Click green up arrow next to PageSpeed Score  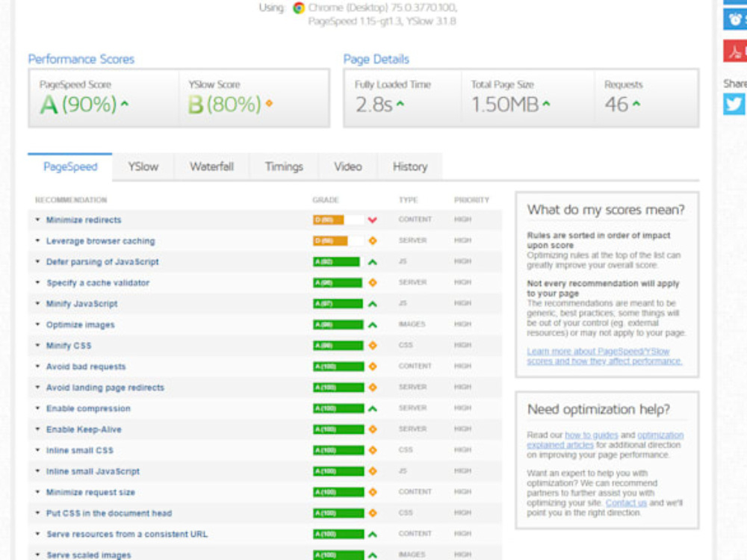[125, 103]
